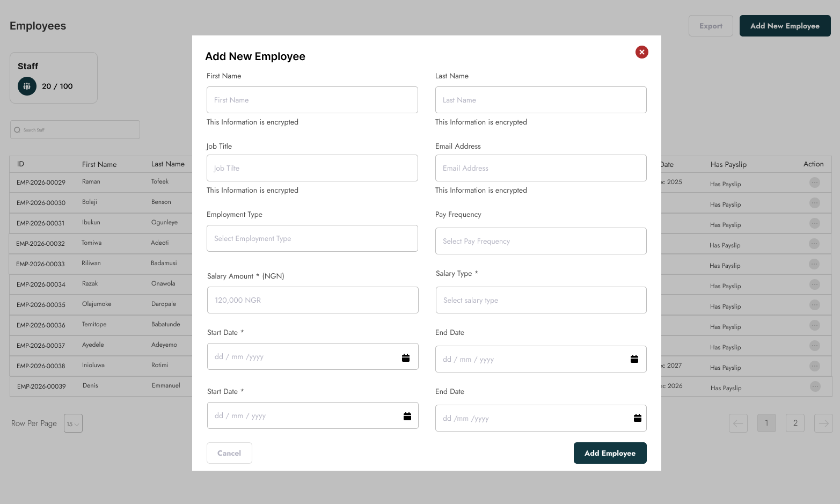Open calendar for second End Date field
This screenshot has width=840, height=504.
pyautogui.click(x=638, y=418)
